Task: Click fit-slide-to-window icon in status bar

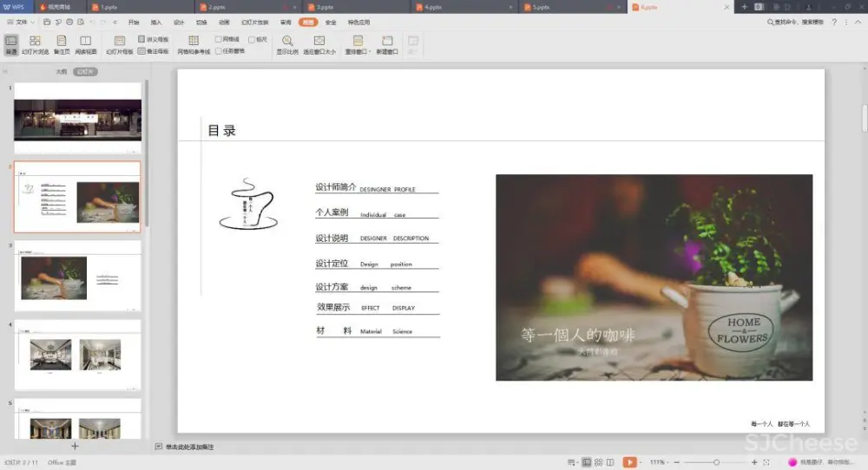Action: pyautogui.click(x=766, y=461)
